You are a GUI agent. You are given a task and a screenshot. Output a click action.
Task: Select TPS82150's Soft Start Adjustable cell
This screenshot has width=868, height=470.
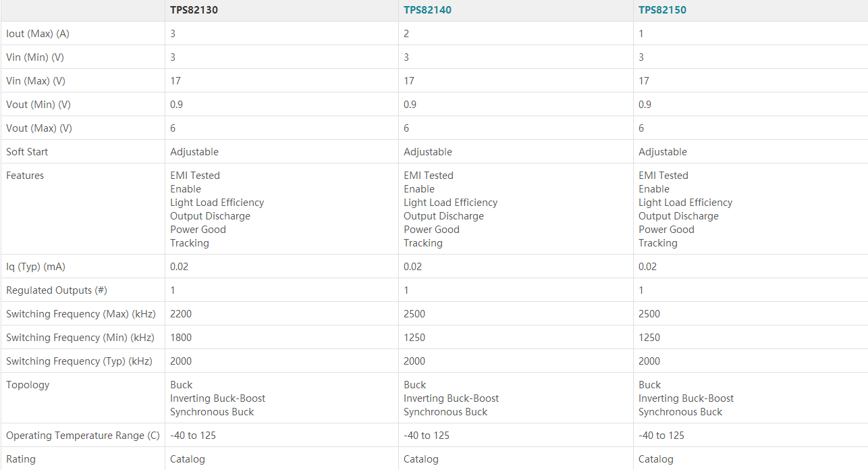pyautogui.click(x=662, y=152)
